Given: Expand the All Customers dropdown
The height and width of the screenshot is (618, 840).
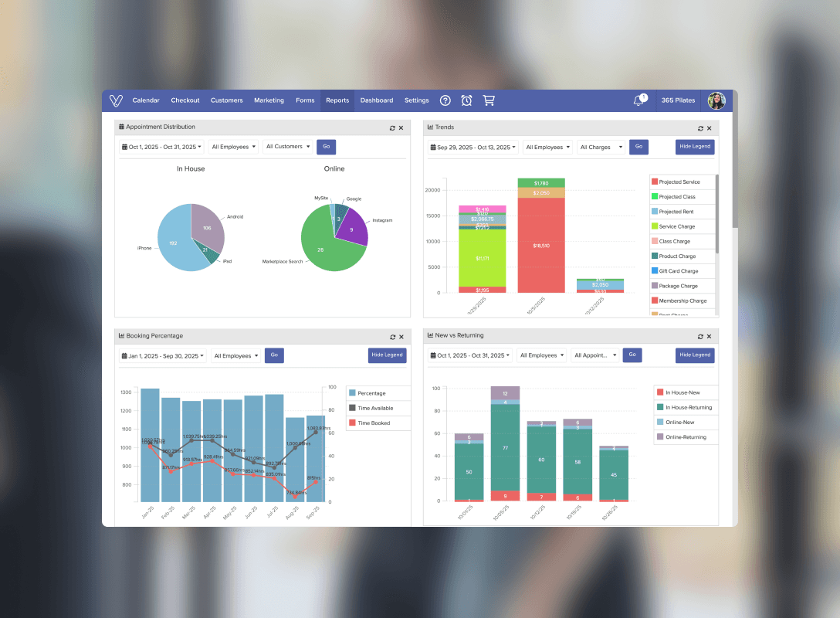Looking at the screenshot, I should [288, 147].
